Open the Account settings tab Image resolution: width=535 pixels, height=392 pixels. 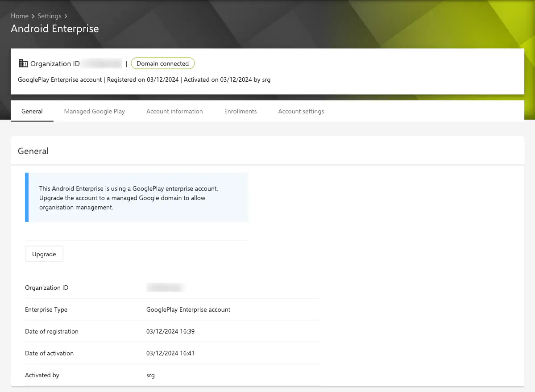[x=301, y=111]
